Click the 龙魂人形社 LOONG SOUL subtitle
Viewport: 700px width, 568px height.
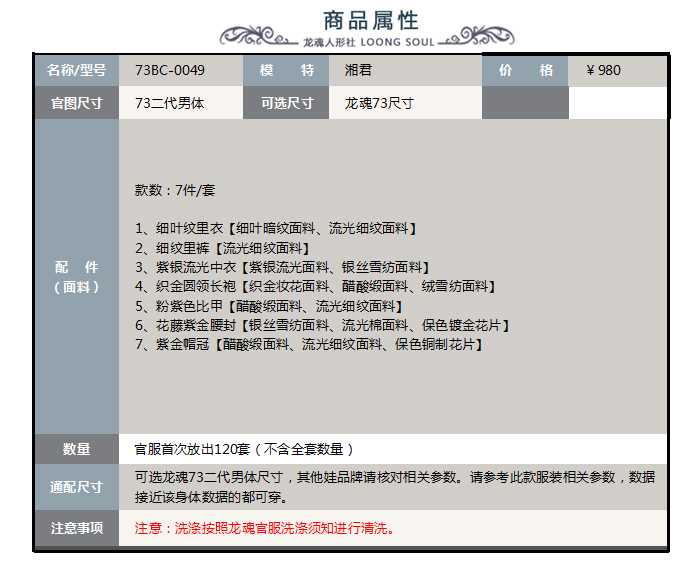coord(371,43)
